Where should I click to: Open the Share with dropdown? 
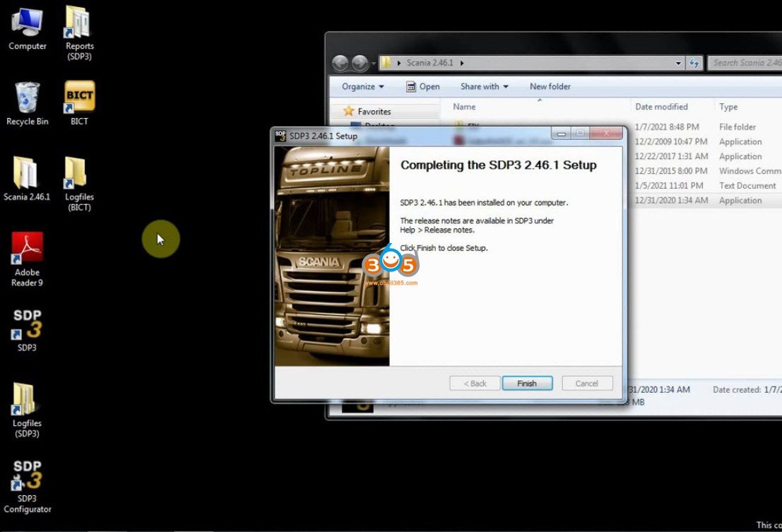[485, 86]
